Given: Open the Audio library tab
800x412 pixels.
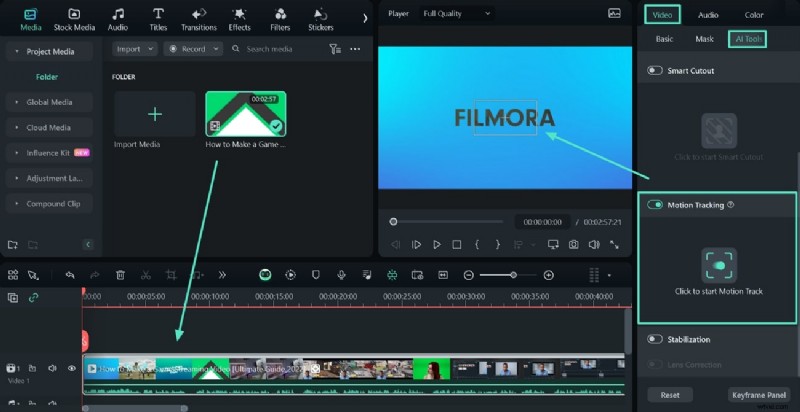Looking at the screenshot, I should pyautogui.click(x=117, y=19).
